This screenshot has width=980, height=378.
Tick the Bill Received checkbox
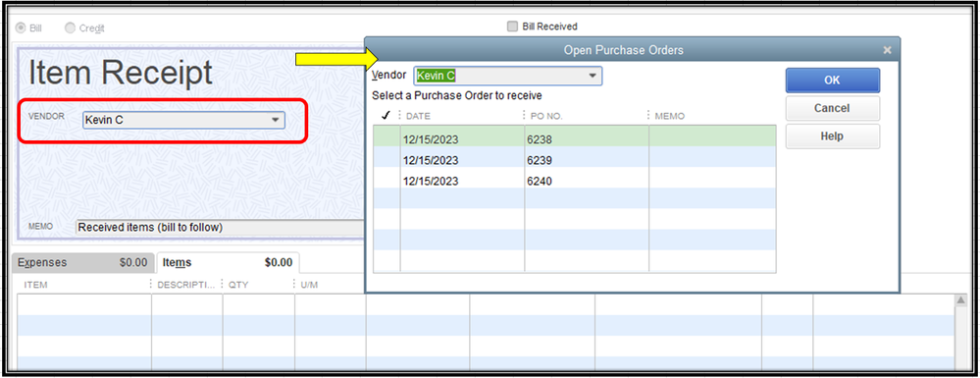point(512,27)
